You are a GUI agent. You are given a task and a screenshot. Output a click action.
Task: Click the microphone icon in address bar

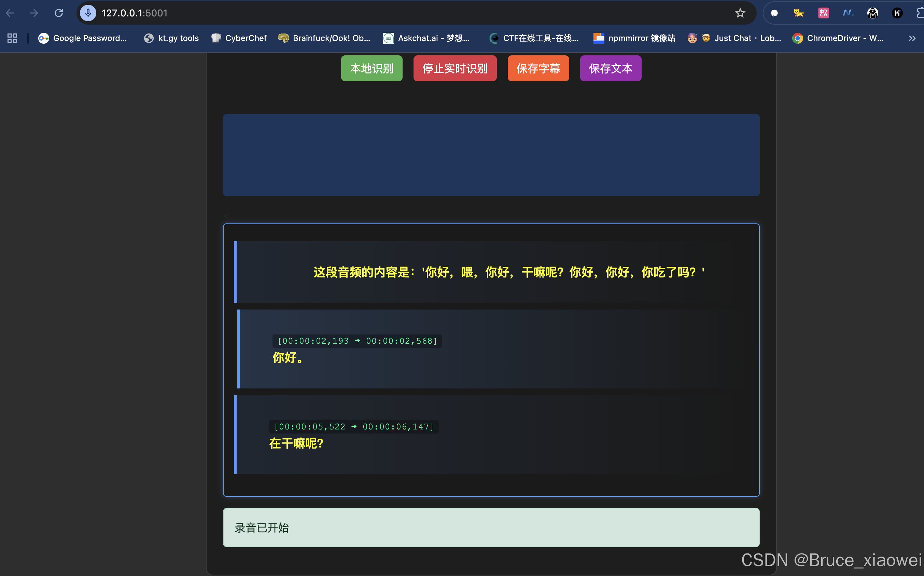pos(88,13)
